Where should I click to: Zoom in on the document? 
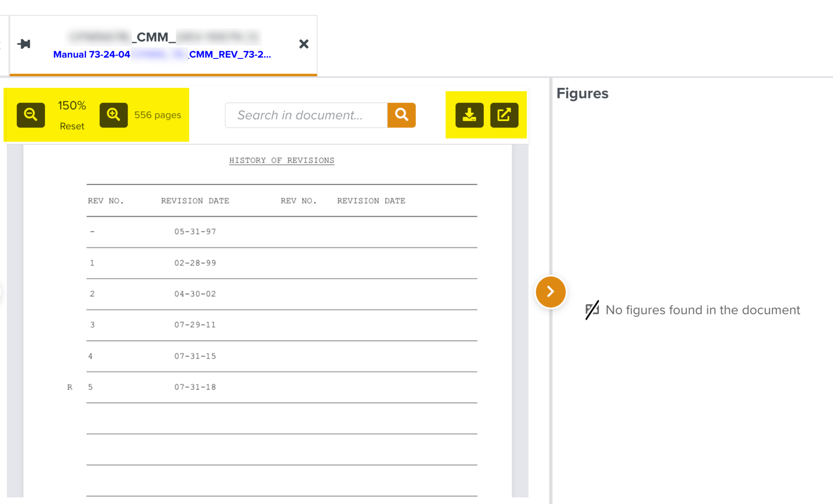(x=113, y=115)
